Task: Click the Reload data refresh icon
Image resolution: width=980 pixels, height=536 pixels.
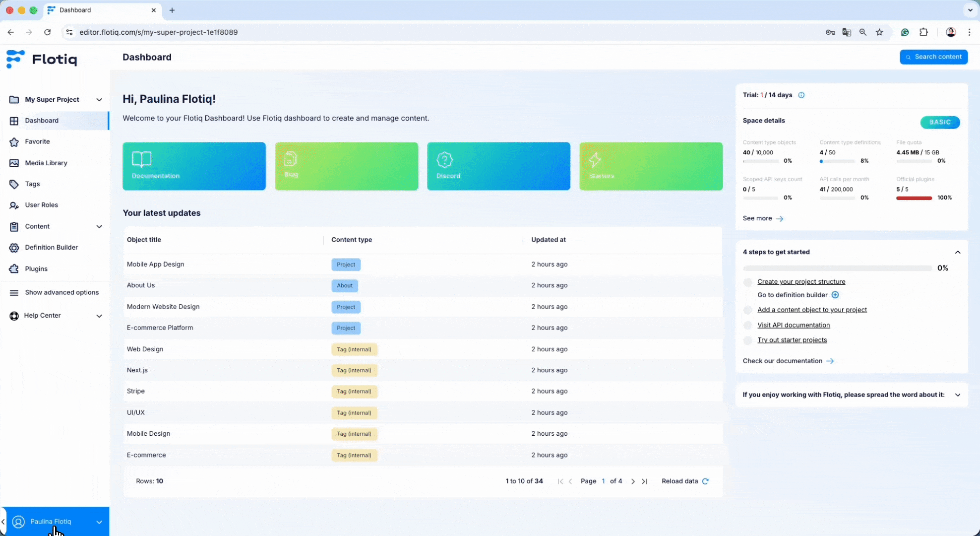Action: point(705,481)
